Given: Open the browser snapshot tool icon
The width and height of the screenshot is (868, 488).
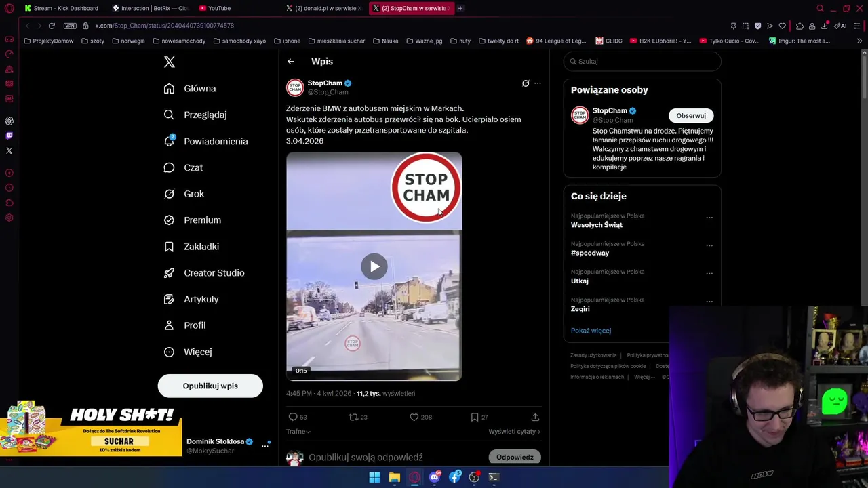Looking at the screenshot, I should [x=745, y=26].
